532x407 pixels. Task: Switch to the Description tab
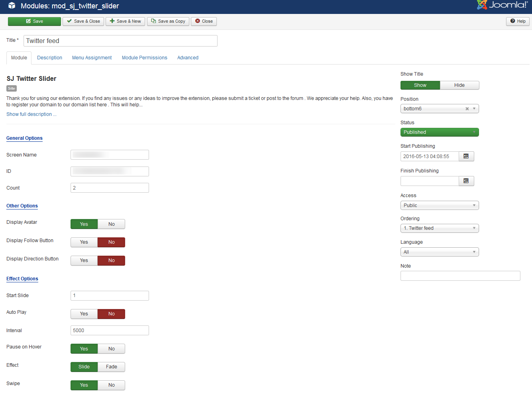(x=49, y=58)
